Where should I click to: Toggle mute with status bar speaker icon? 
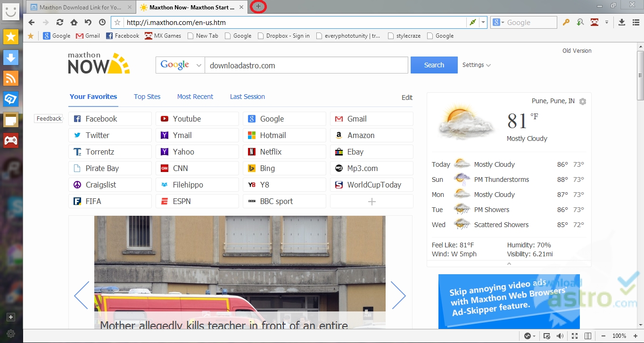point(560,336)
